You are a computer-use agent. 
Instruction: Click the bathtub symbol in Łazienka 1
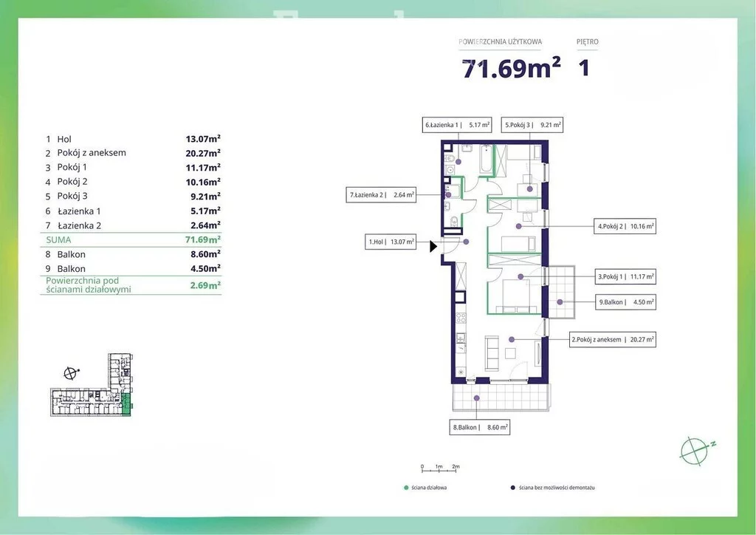(486, 160)
